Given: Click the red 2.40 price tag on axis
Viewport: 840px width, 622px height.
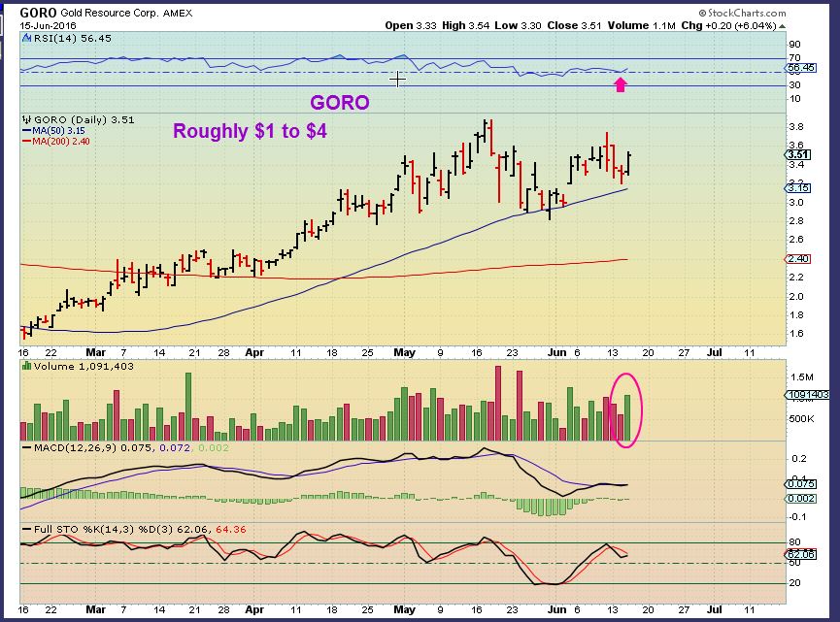Looking at the screenshot, I should [798, 259].
